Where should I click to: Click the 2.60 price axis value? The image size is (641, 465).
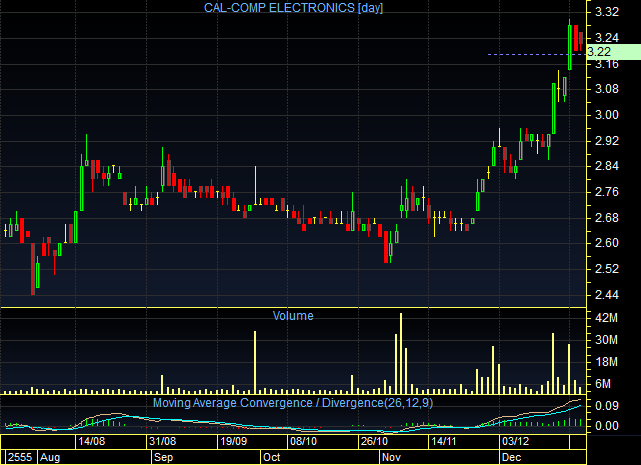(x=607, y=243)
